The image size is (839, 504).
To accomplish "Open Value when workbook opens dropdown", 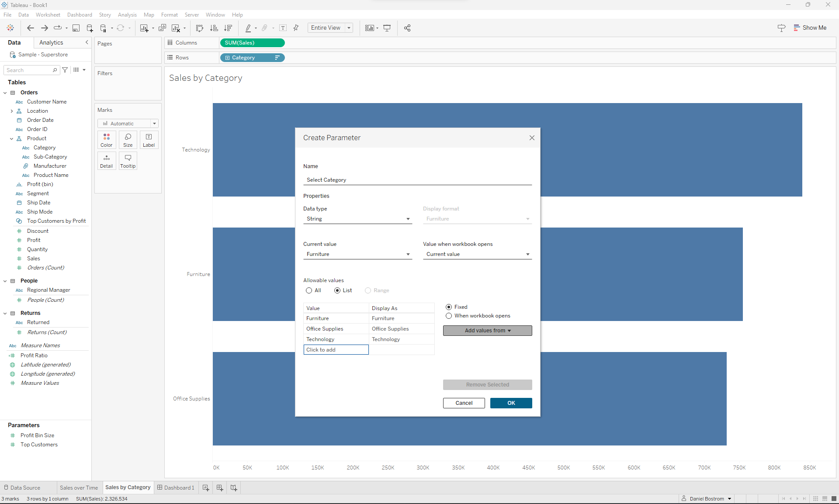I will tap(477, 254).
